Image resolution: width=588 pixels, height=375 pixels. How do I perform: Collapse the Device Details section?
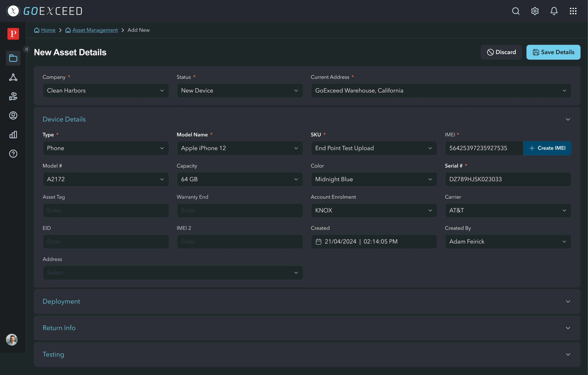[568, 119]
